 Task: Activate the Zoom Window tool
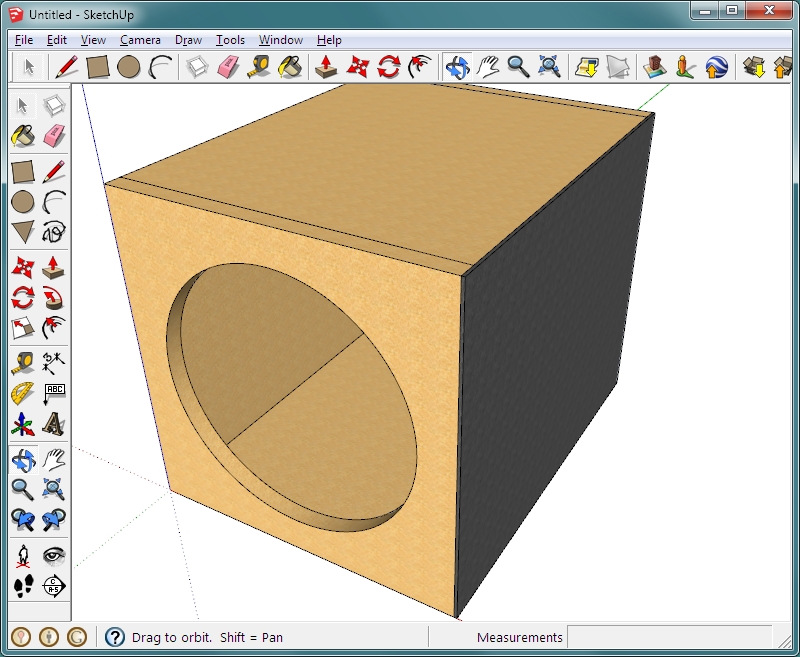click(x=54, y=490)
